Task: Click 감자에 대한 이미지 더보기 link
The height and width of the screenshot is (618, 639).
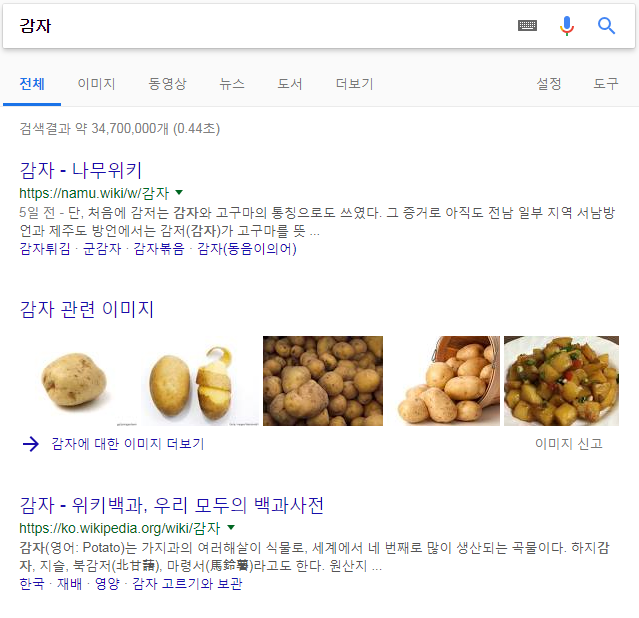Action: pyautogui.click(x=128, y=444)
